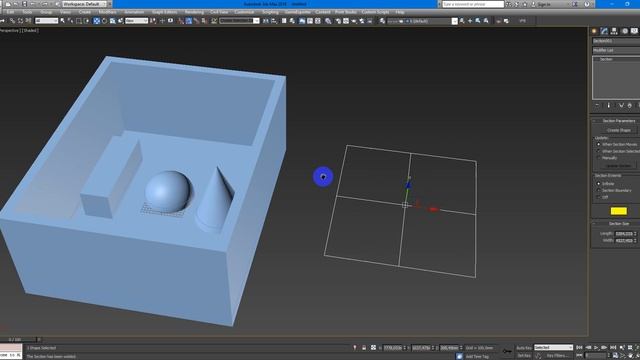Click the Play Animation button
Screen dimensions: 640x360
tap(596, 347)
